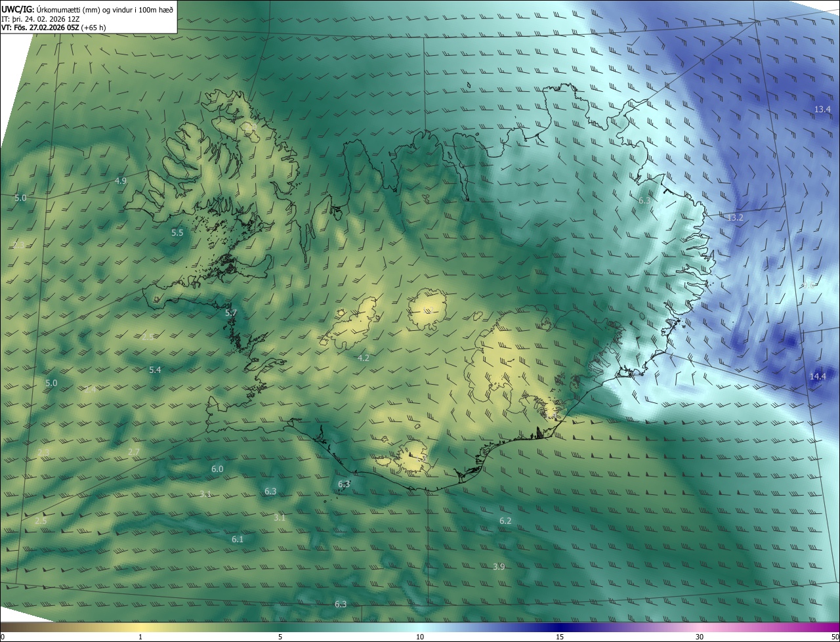Click the 6.0 value label
840x642 pixels.
click(x=217, y=469)
